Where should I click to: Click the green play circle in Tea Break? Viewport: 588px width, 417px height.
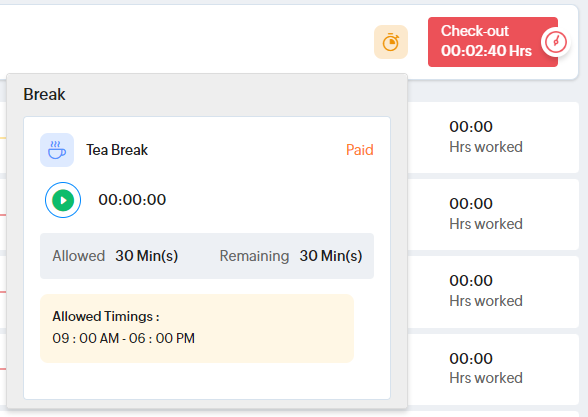point(63,200)
